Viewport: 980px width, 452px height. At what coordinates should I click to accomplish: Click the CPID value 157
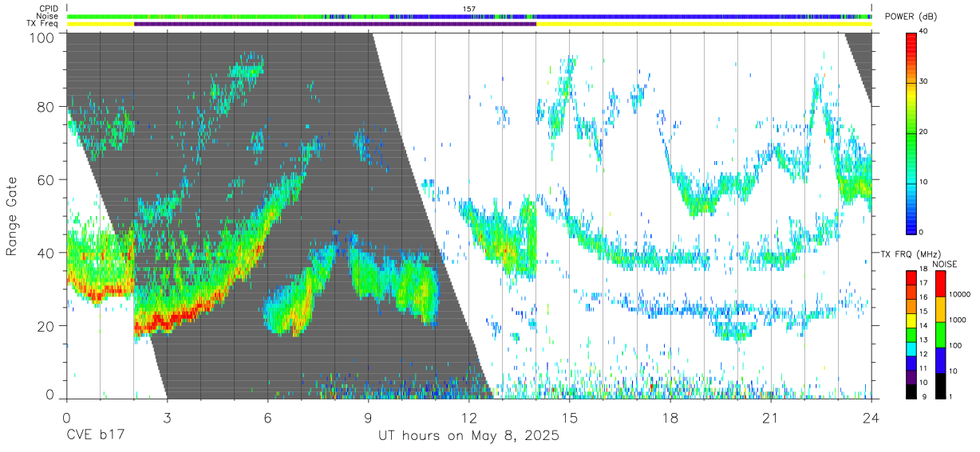(469, 8)
